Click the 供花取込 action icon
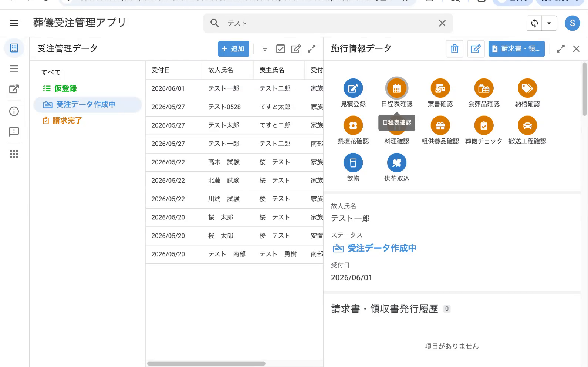588x367 pixels. (397, 163)
